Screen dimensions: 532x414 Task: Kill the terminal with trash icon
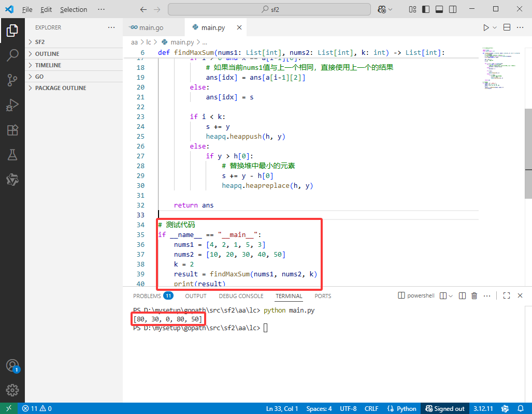tap(475, 296)
